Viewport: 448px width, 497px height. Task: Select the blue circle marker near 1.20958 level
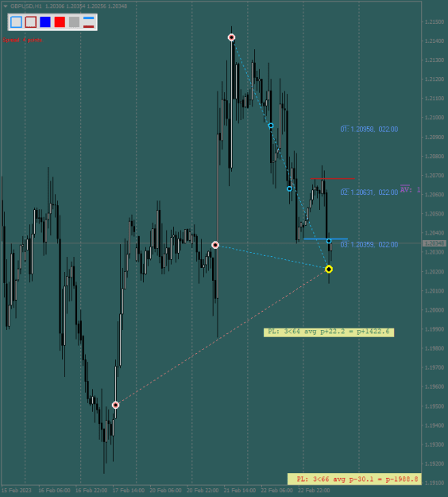(271, 126)
